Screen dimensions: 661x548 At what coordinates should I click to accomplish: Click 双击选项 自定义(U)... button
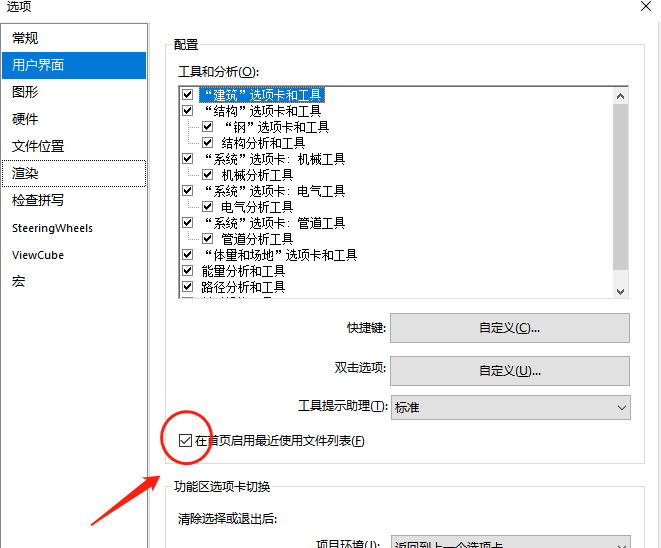(x=510, y=371)
